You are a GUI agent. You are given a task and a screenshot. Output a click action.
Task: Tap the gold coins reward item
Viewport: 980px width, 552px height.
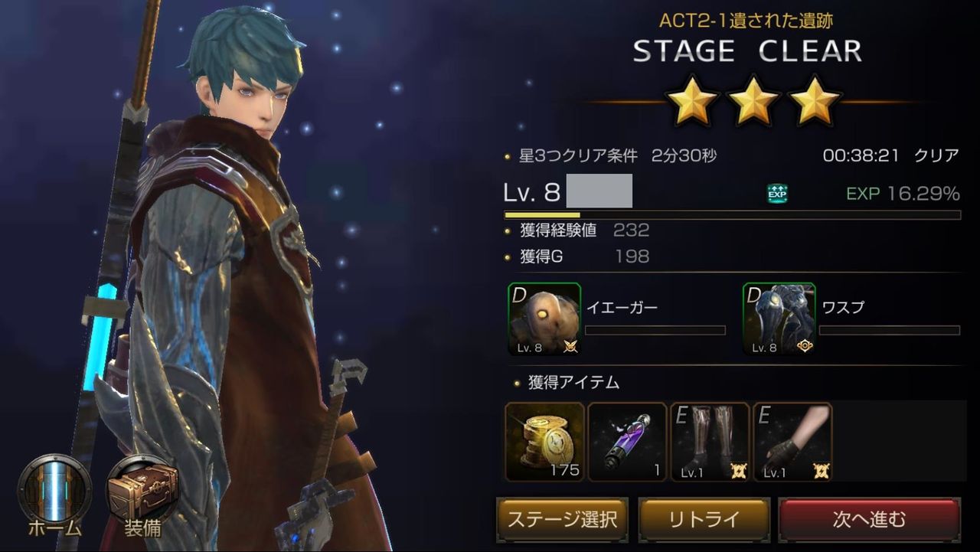tap(544, 442)
